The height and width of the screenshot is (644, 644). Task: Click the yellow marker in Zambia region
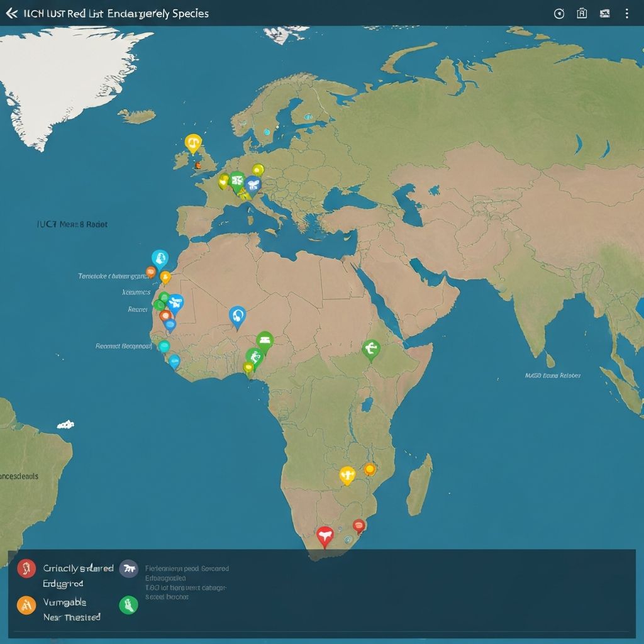pyautogui.click(x=347, y=474)
